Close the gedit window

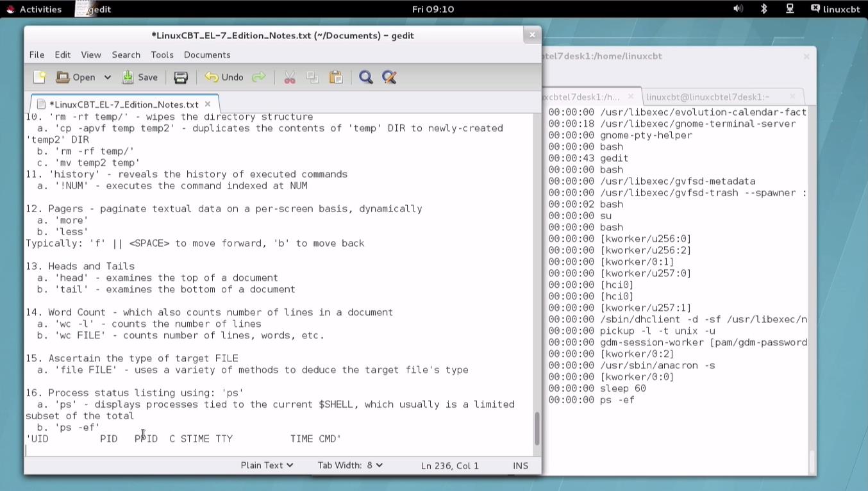coord(532,35)
